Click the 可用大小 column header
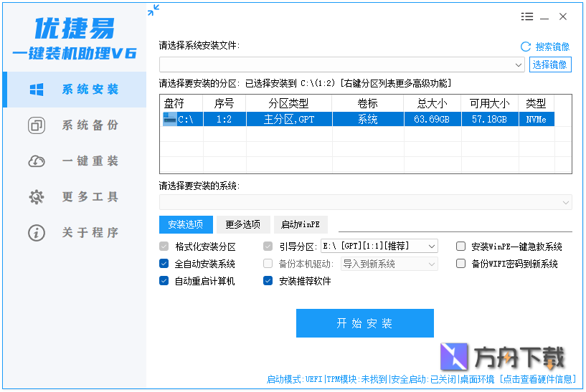The image size is (586, 392). pyautogui.click(x=490, y=103)
